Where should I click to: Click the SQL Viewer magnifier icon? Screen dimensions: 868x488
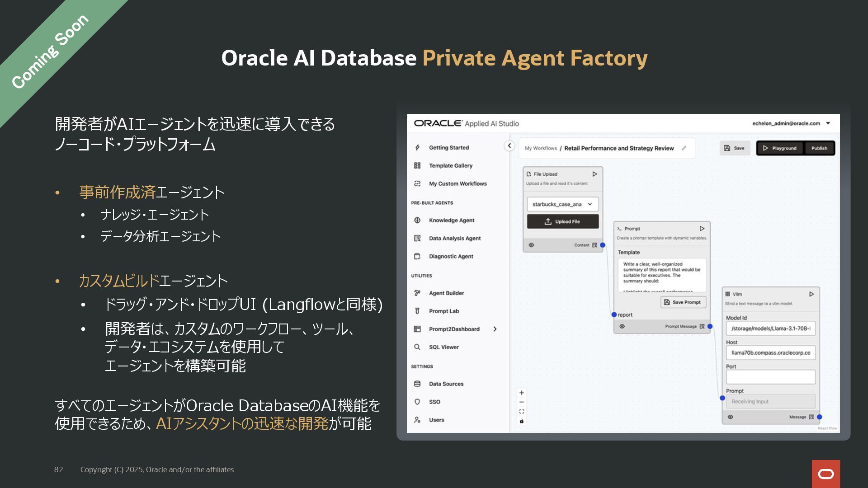pyautogui.click(x=417, y=347)
